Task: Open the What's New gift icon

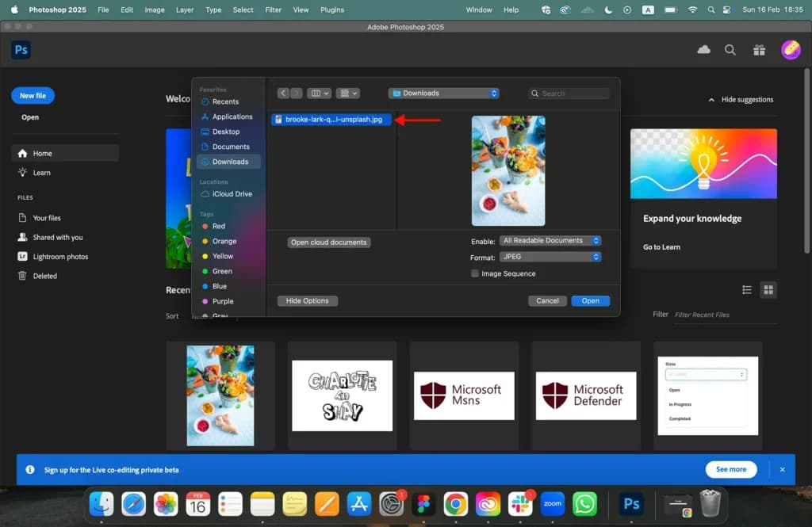Action: click(x=759, y=50)
